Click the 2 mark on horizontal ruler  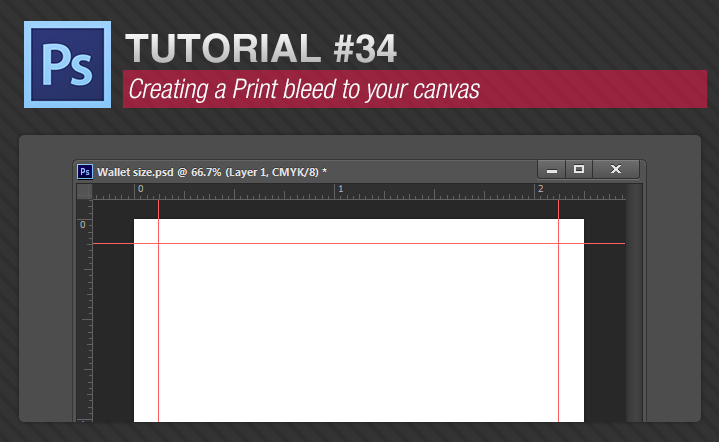pyautogui.click(x=541, y=189)
